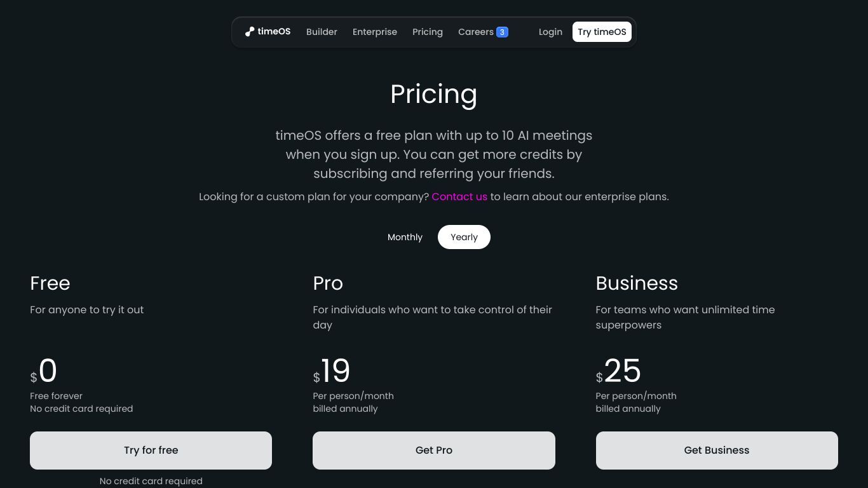Select the Yearly billing option
This screenshot has width=868, height=488.
coord(464,237)
